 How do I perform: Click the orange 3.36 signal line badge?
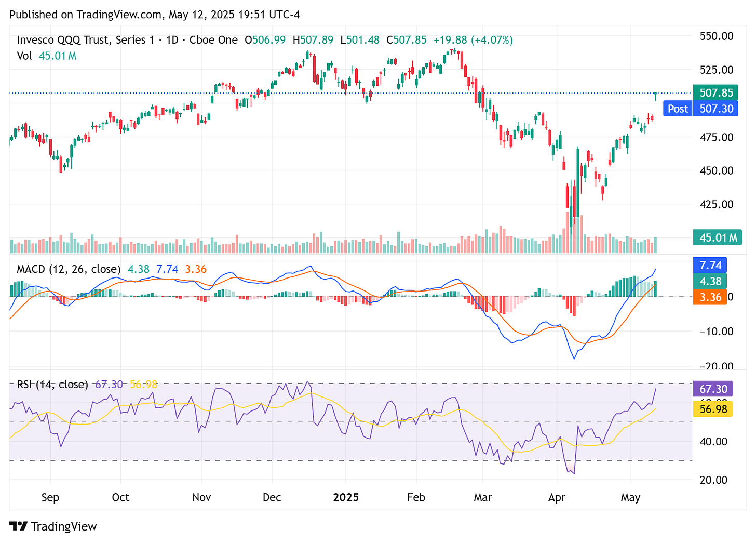[x=710, y=297]
